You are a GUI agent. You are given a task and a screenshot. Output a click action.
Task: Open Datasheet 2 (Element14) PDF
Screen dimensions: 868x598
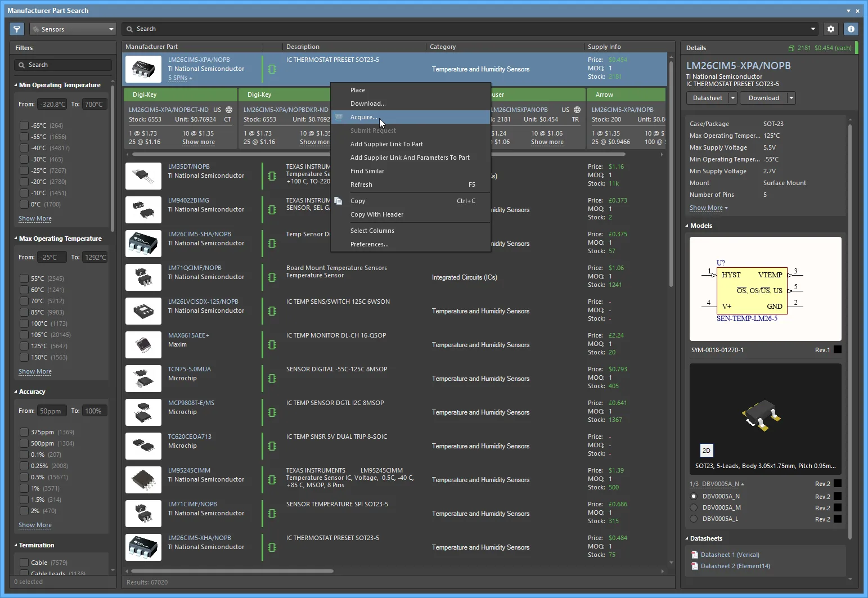coord(735,566)
